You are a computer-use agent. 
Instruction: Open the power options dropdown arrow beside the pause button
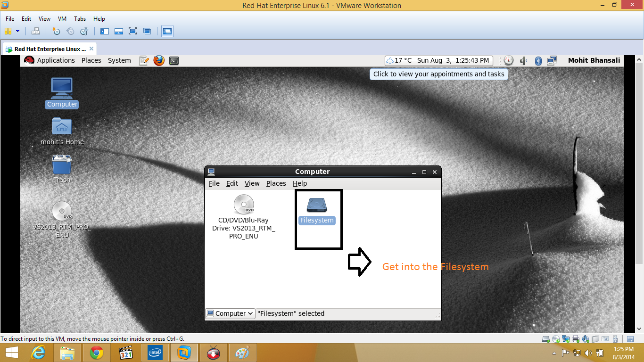tap(18, 31)
